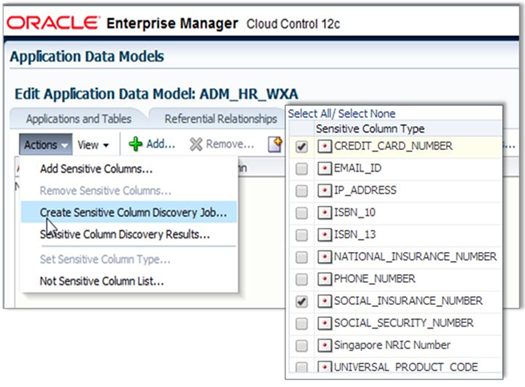
Task: Click the ISBN_10 column type icon
Action: (324, 213)
